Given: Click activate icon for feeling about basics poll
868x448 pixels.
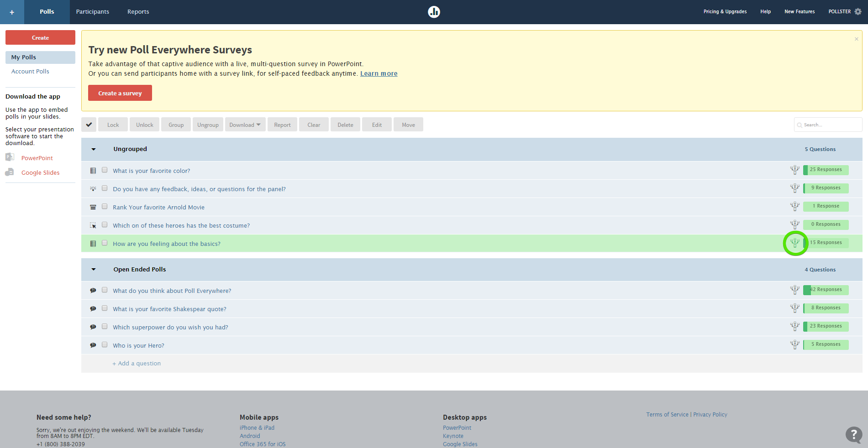Looking at the screenshot, I should pyautogui.click(x=795, y=243).
